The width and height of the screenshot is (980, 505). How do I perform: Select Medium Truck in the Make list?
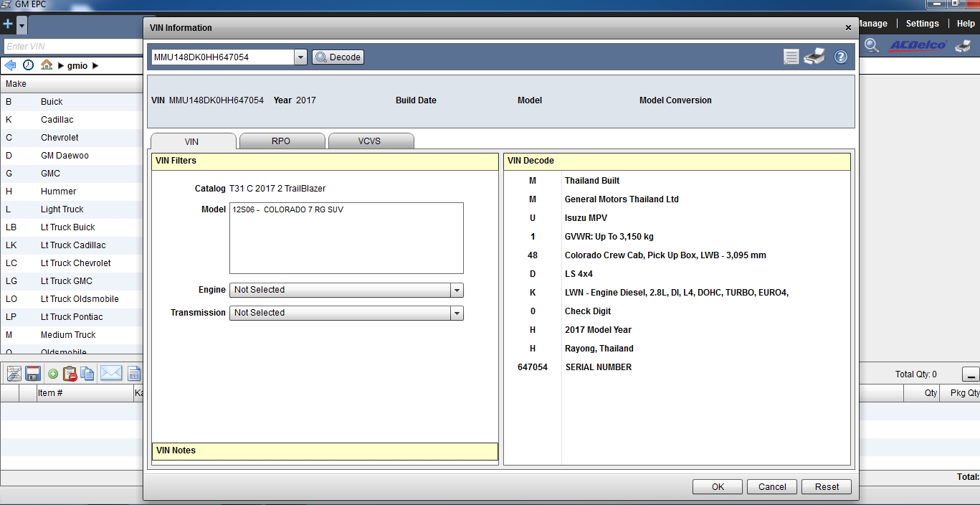(x=72, y=335)
